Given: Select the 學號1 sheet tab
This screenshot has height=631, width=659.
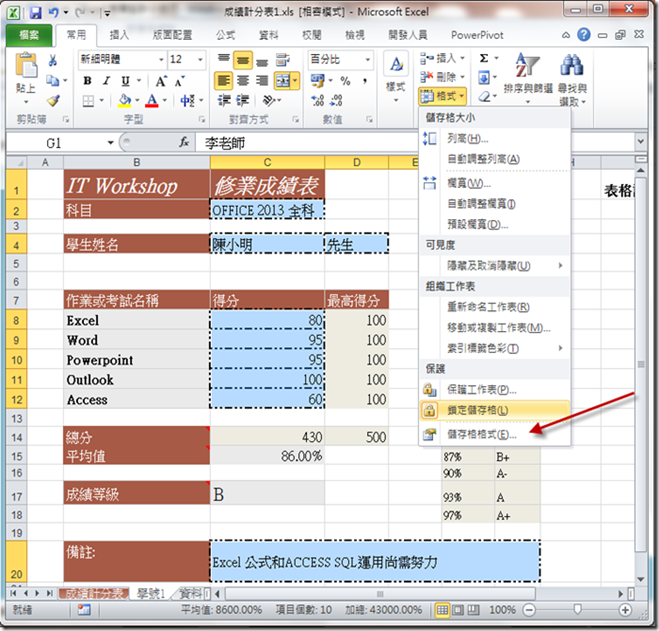Looking at the screenshot, I should coord(151,594).
